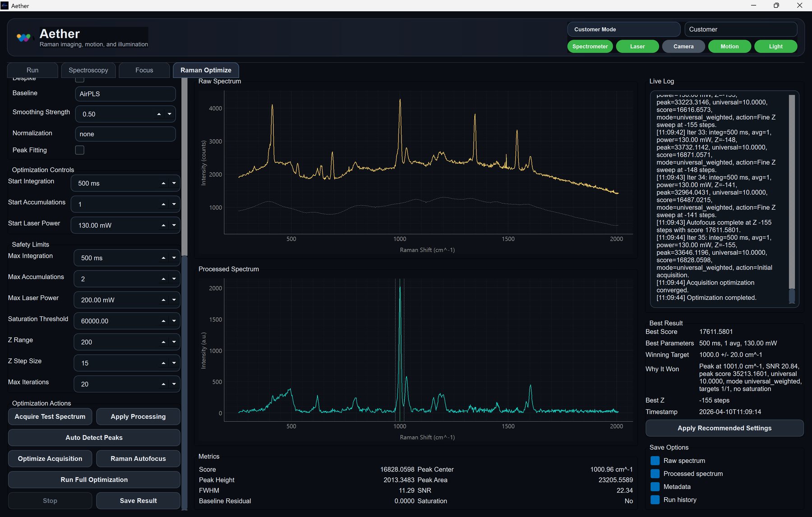Screen dimensions: 812x517
Task: Uncheck Processed spectrum save option
Action: coord(655,474)
